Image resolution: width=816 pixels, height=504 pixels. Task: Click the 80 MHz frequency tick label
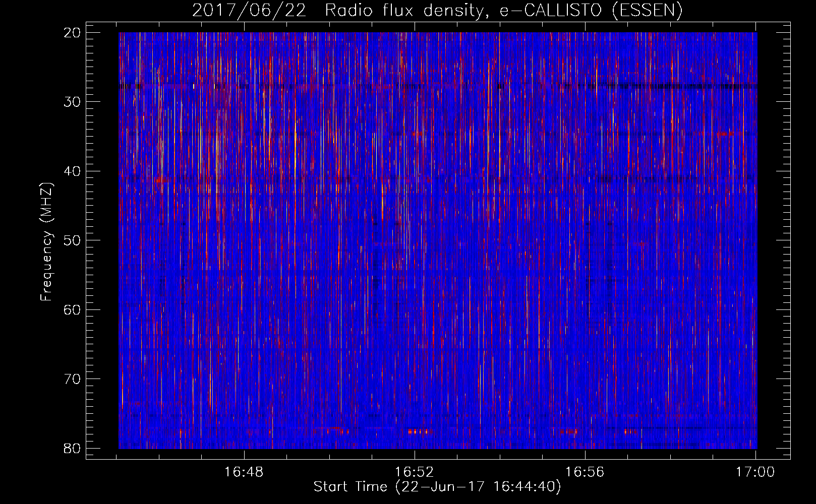(72, 448)
